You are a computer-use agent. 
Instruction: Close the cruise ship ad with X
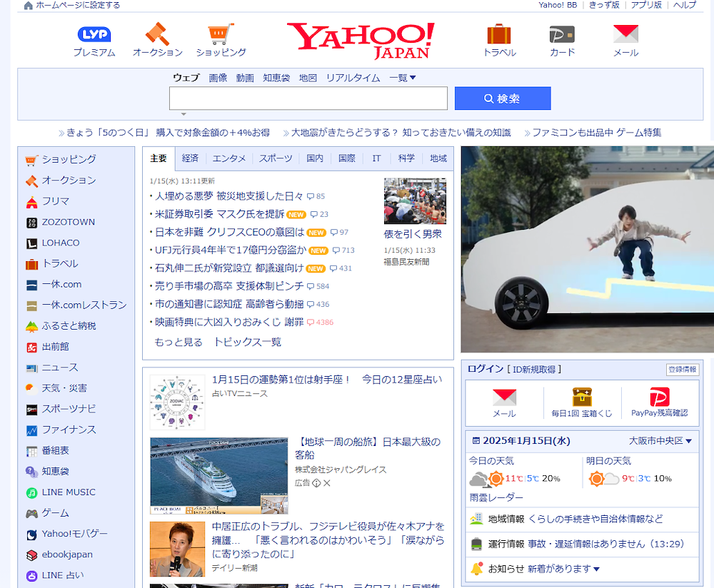pyautogui.click(x=326, y=483)
